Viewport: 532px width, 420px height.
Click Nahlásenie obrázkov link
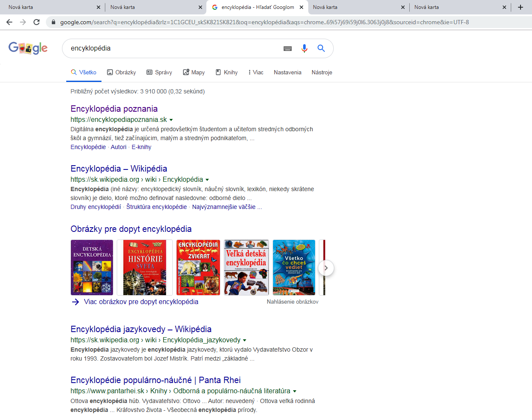(293, 302)
